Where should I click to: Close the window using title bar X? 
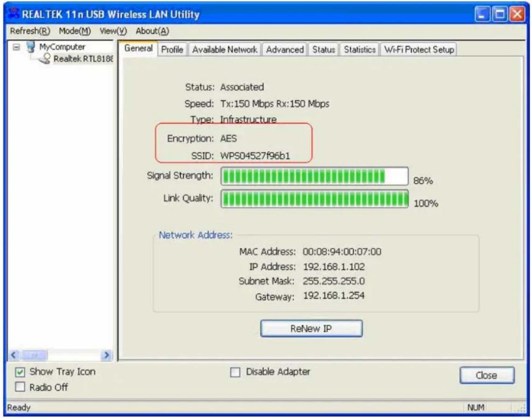(518, 14)
